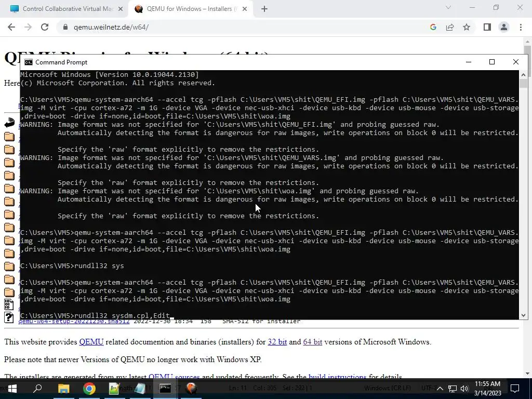Show hidden system tray icons
Viewport: 532px width, 399px height.
[x=440, y=389]
